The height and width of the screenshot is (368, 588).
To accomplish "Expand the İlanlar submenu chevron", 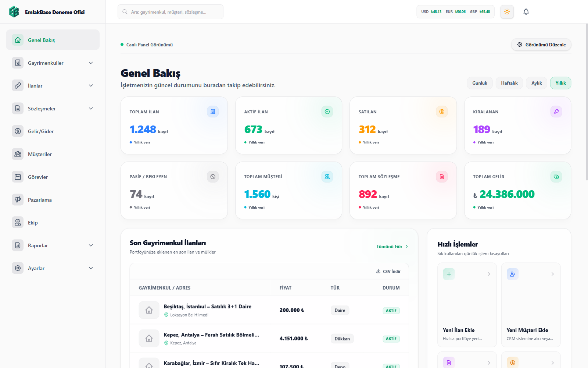I will [91, 85].
